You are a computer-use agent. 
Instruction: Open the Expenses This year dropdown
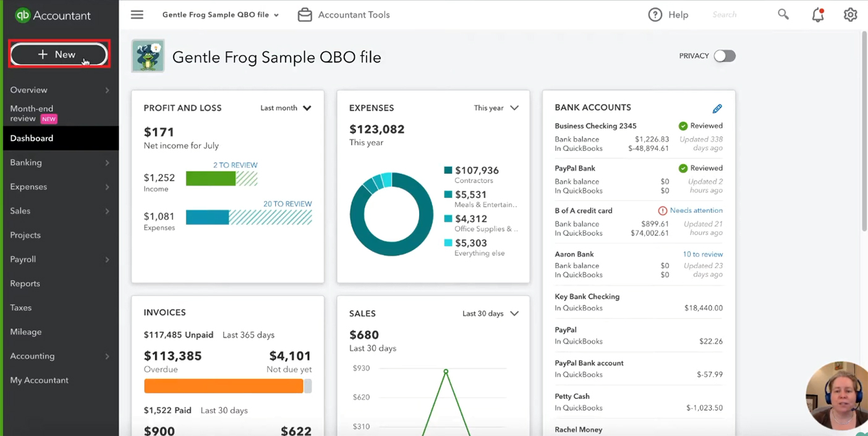pyautogui.click(x=496, y=108)
